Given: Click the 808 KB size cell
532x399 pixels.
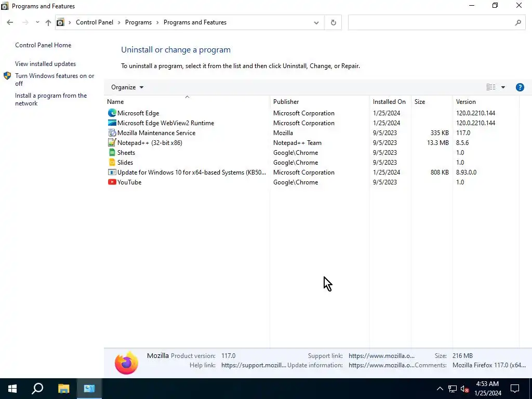Looking at the screenshot, I should coord(440,172).
